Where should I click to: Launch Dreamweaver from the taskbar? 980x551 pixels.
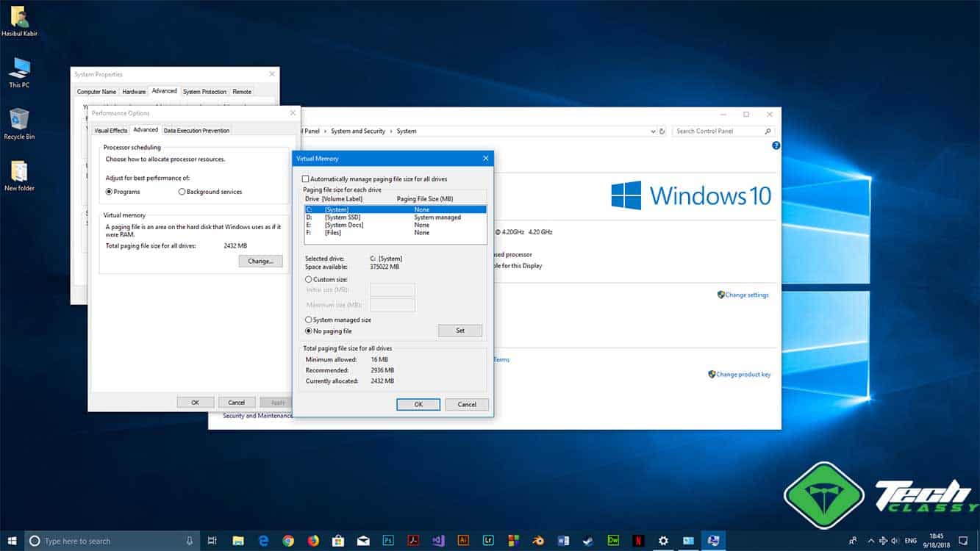613,540
